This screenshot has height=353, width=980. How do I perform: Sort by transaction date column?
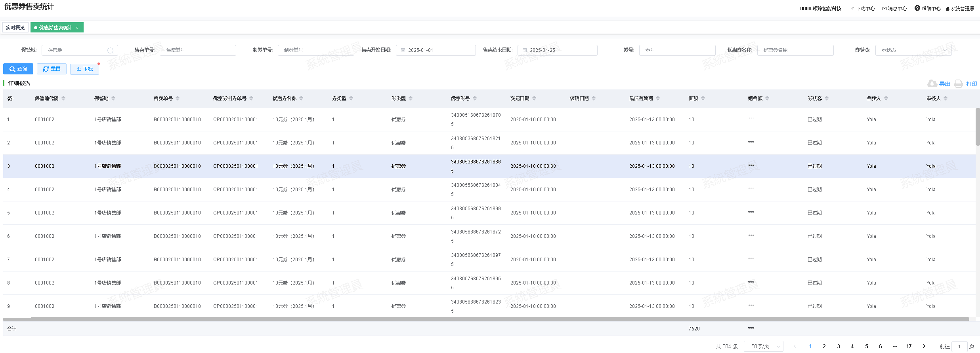534,99
